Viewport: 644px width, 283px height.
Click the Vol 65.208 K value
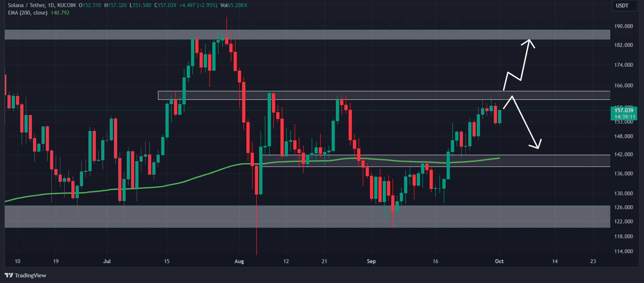(x=234, y=5)
